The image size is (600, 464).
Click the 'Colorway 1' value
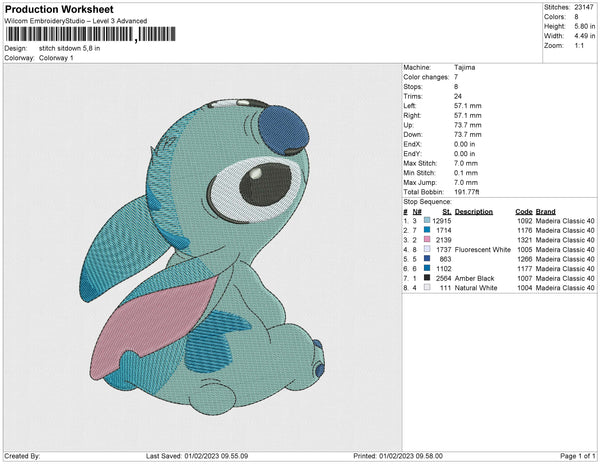pos(56,58)
